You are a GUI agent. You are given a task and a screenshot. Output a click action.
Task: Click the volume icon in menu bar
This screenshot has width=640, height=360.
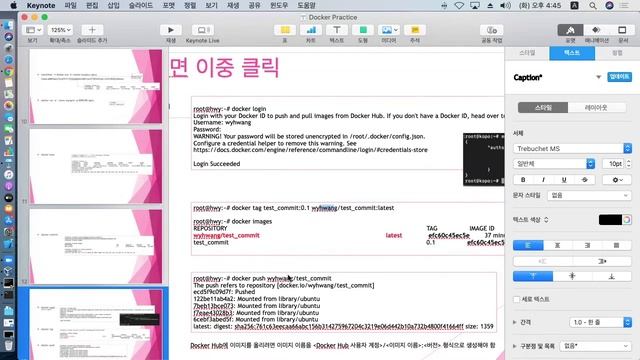(x=505, y=5)
